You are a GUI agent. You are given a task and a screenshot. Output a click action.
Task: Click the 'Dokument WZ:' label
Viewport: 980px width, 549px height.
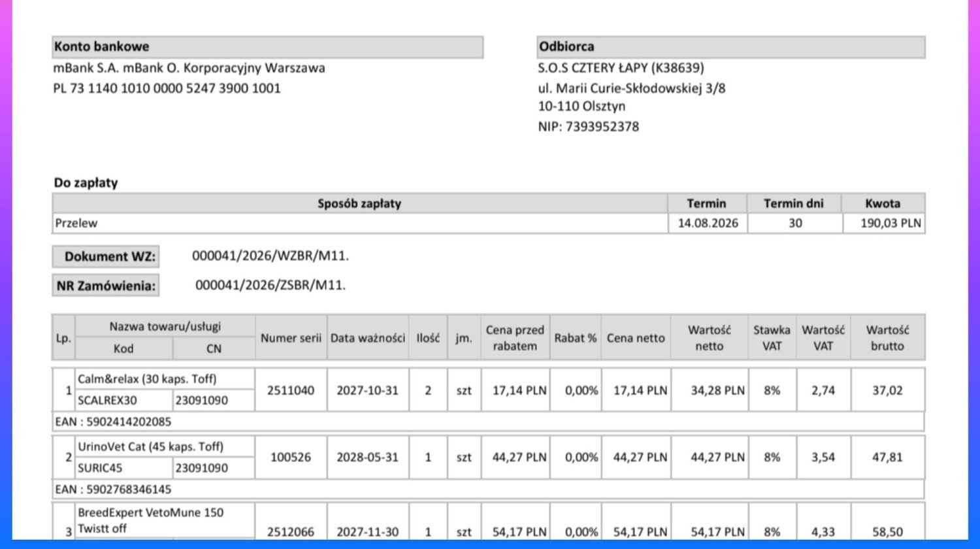[x=106, y=257]
